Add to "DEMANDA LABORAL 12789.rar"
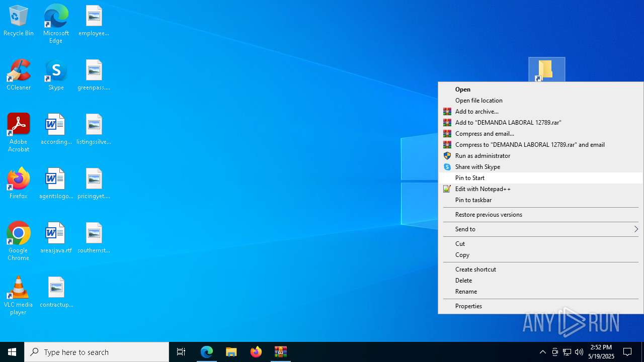Viewport: 644px width, 362px height. [x=541, y=123]
